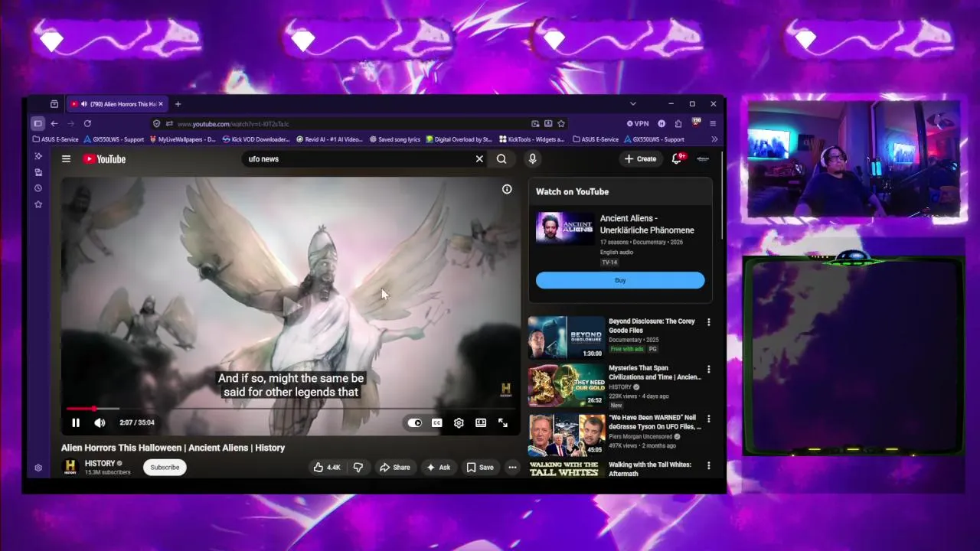The width and height of the screenshot is (980, 551).
Task: Show more bookmarks with the chevron
Action: click(x=714, y=139)
